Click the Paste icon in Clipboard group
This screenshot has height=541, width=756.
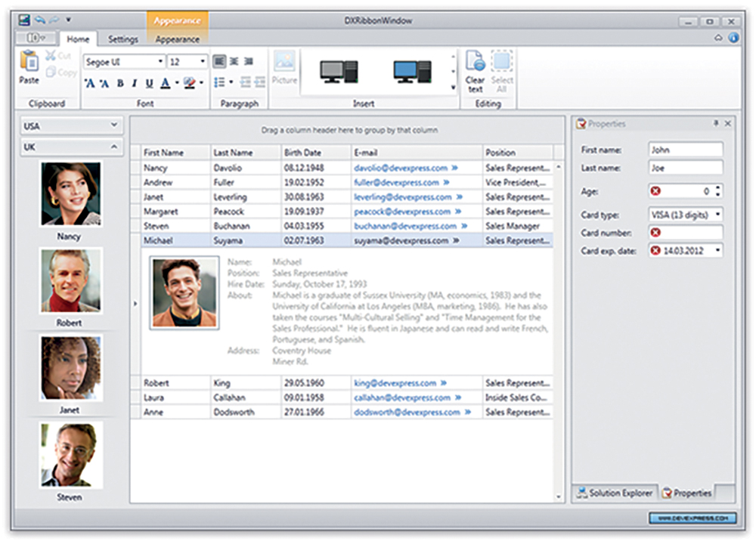pos(29,62)
